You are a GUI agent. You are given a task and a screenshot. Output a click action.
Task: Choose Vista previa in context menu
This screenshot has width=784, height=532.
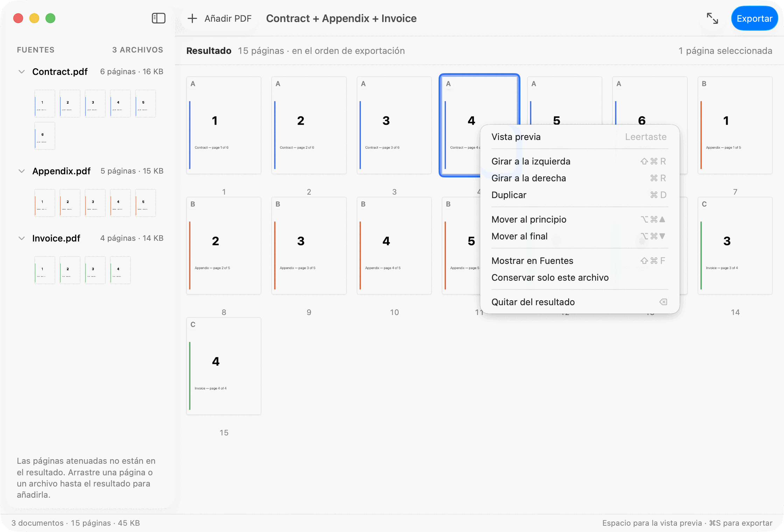click(x=580, y=137)
